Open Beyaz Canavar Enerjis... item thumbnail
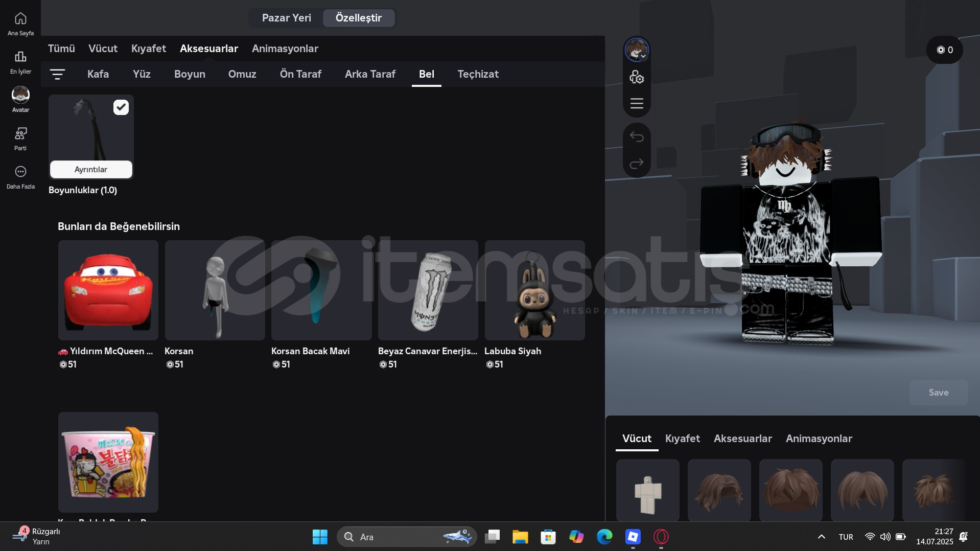Image resolution: width=980 pixels, height=551 pixels. pos(428,290)
